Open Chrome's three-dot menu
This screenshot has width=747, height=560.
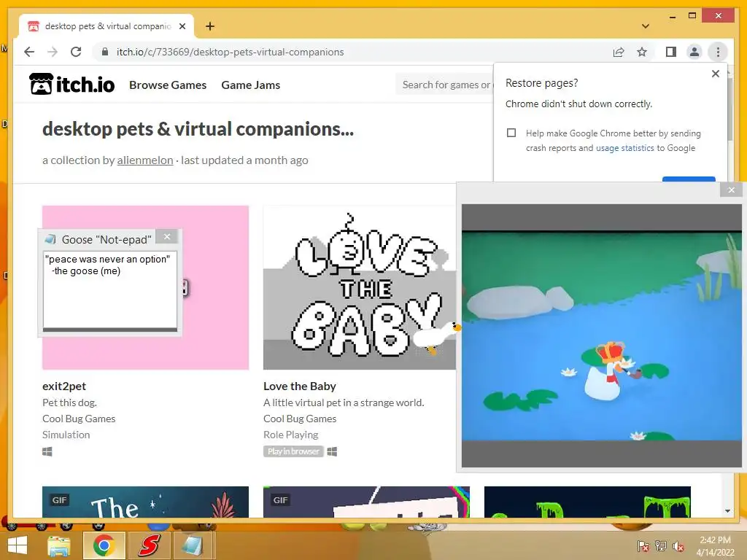pyautogui.click(x=718, y=52)
